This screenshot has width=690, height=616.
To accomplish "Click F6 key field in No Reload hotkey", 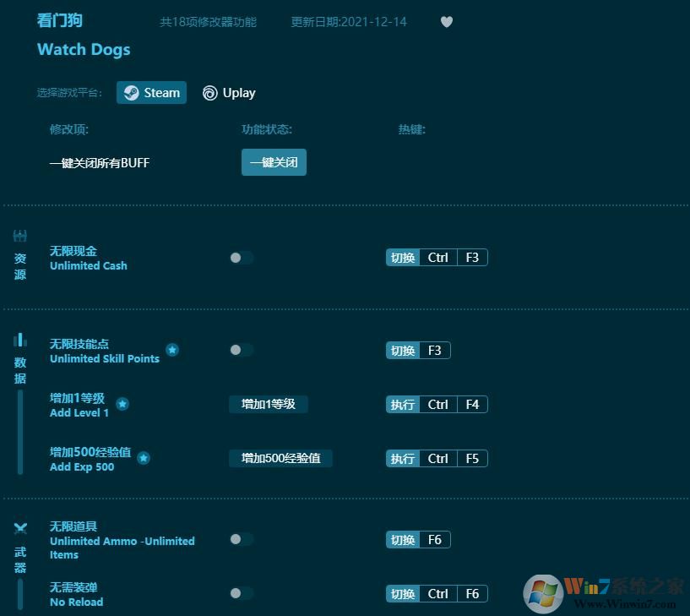I will click(x=472, y=594).
